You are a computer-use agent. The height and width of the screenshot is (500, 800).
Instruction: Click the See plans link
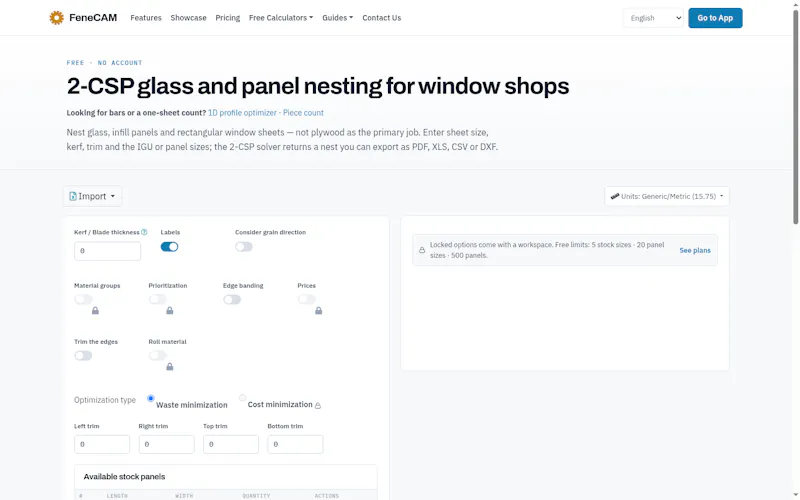pos(694,251)
